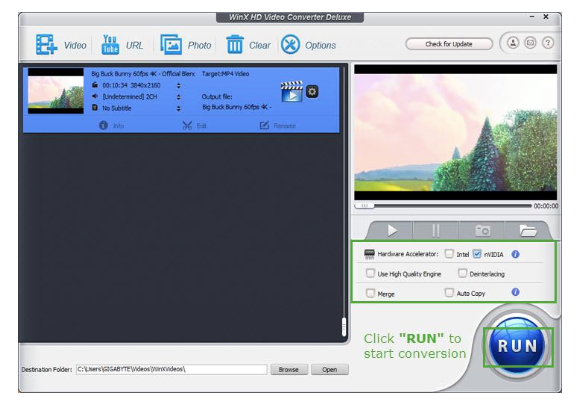Click the Rename pencil icon
577x404 pixels.
coord(264,125)
